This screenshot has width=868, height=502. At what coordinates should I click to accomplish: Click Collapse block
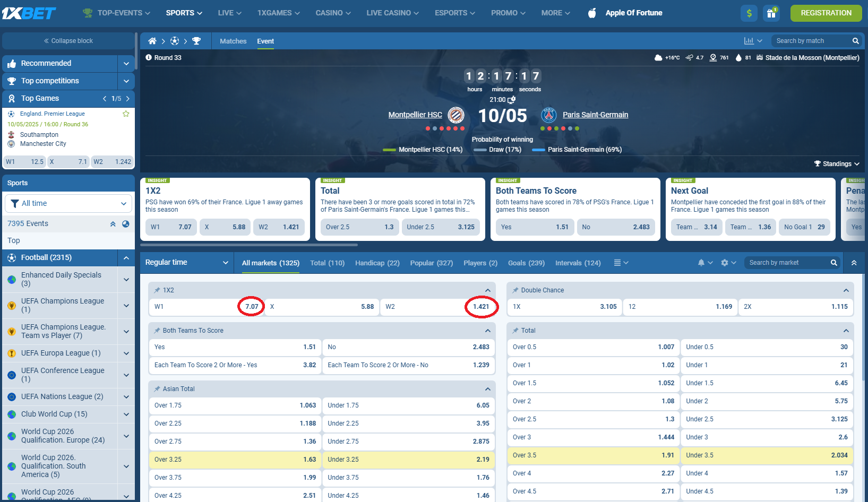[68, 41]
